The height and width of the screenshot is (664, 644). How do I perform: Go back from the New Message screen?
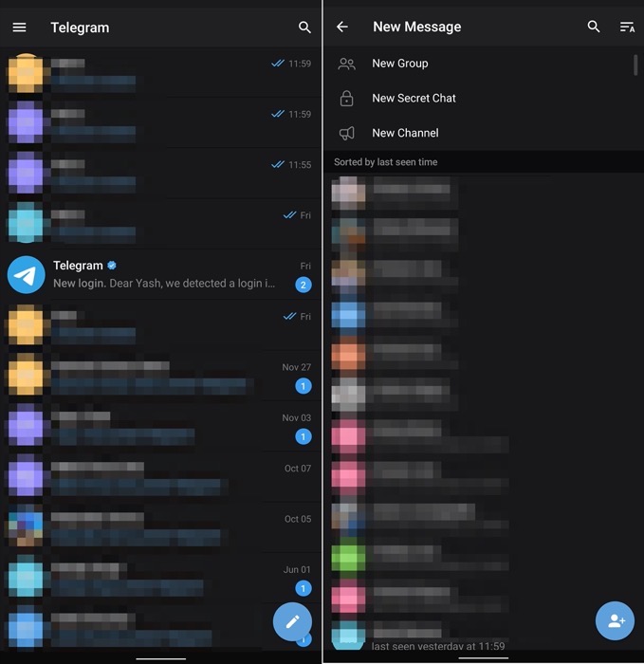tap(342, 27)
